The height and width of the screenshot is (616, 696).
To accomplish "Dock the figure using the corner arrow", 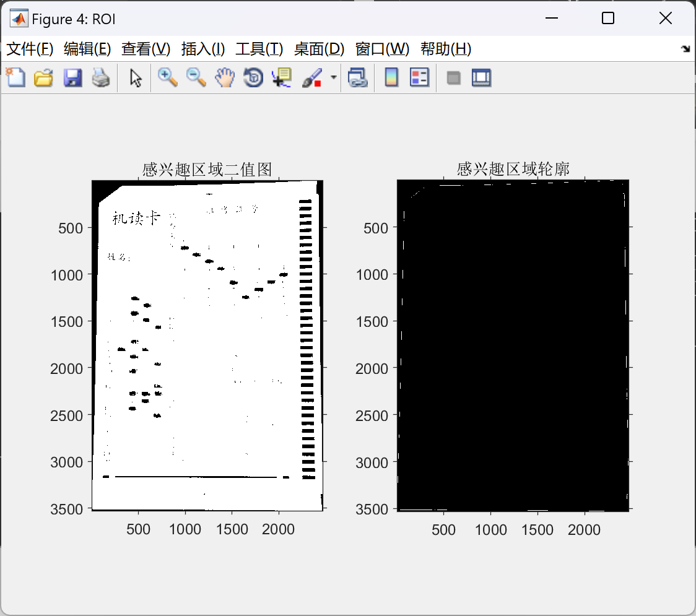I will coord(685,49).
